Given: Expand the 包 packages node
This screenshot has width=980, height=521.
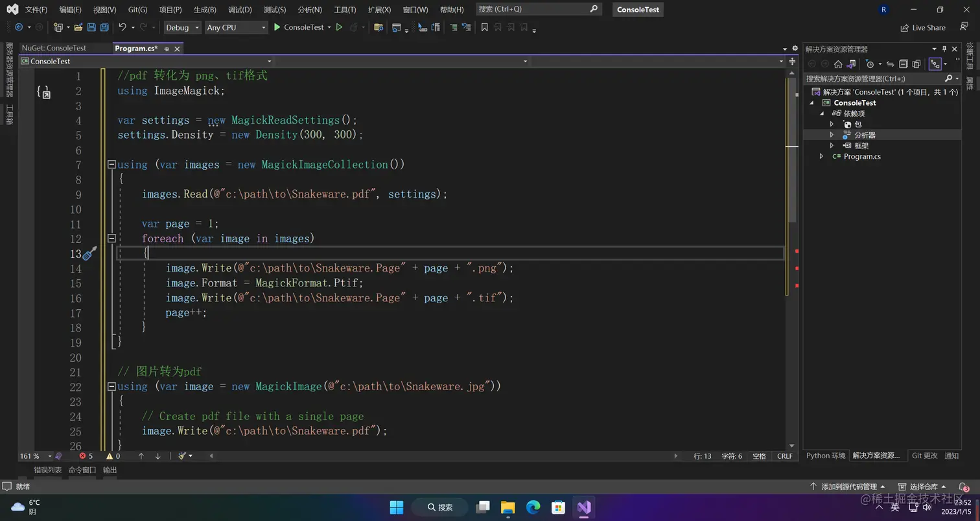Looking at the screenshot, I should tap(832, 124).
